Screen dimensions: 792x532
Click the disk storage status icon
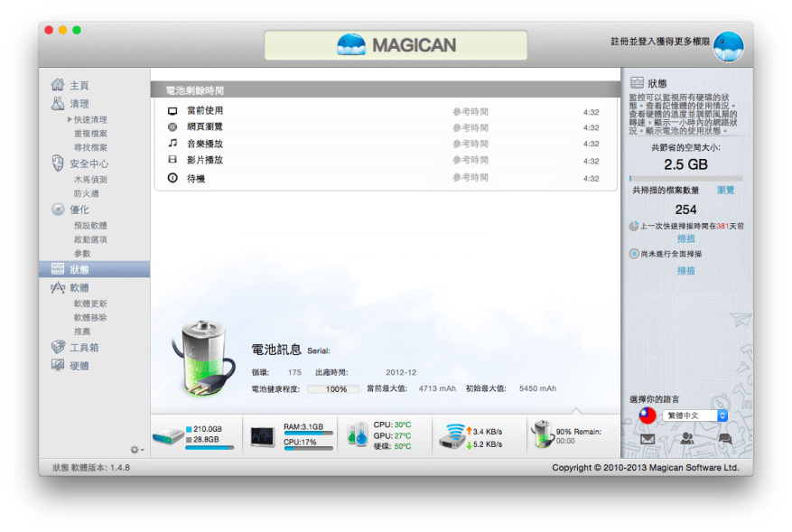tap(168, 436)
